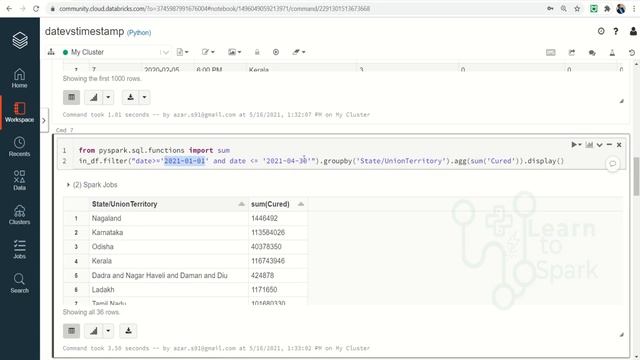Image resolution: width=640 pixels, height=360 pixels.
Task: Click the Databricks logo icon
Action: (20, 40)
